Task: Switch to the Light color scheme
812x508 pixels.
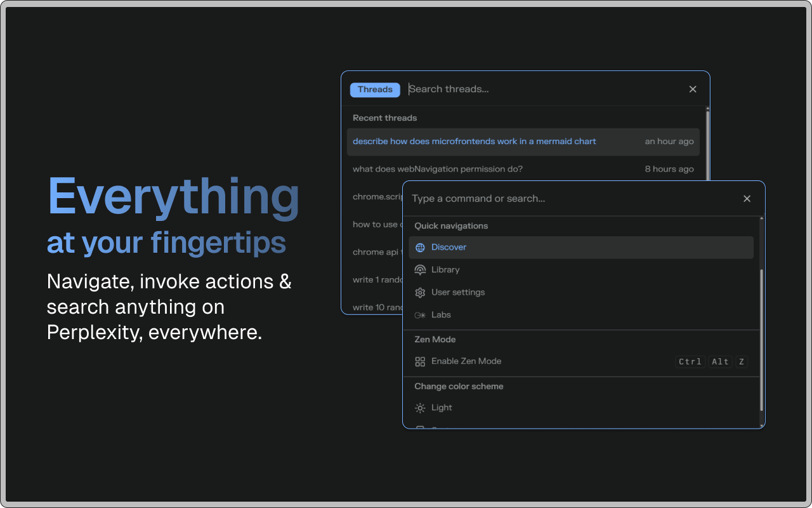Action: pos(442,408)
